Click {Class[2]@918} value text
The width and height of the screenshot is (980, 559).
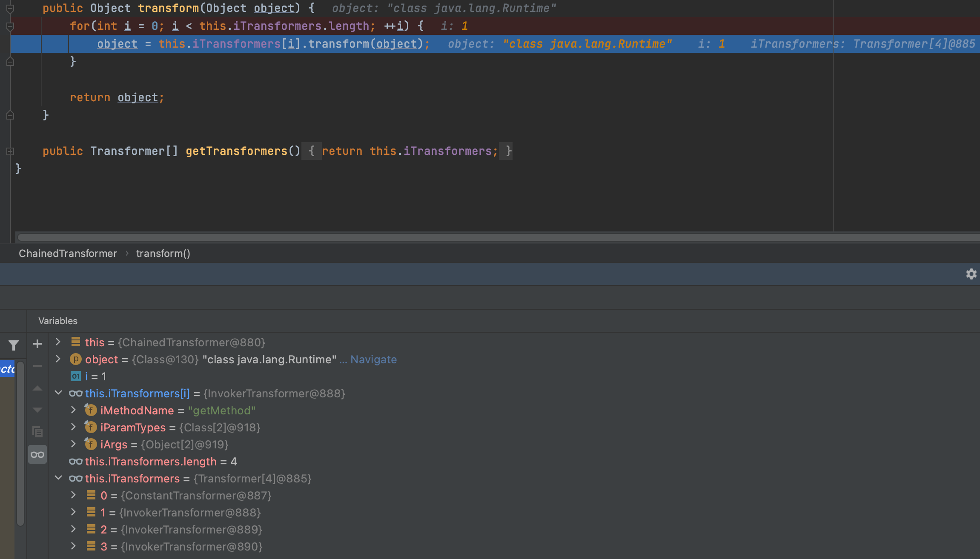[220, 428]
